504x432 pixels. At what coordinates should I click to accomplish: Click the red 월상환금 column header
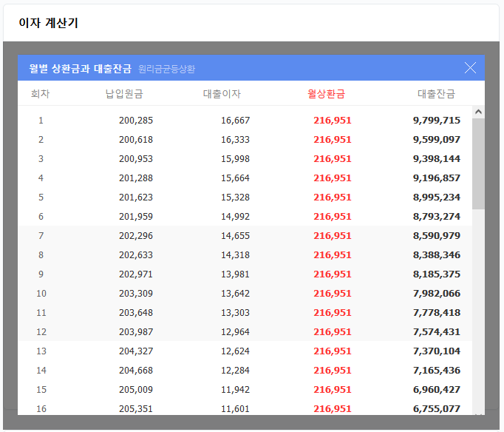click(x=326, y=94)
